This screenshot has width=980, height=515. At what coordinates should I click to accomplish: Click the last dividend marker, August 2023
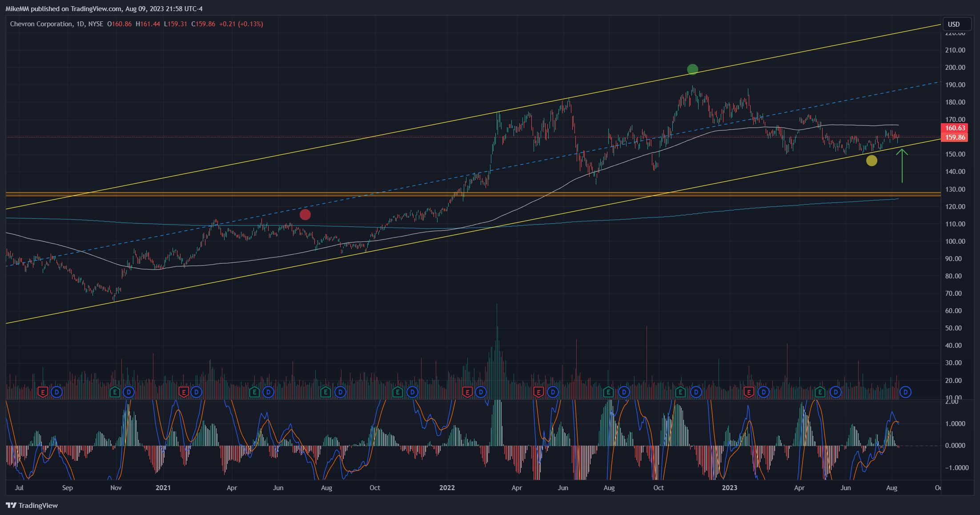[x=905, y=392]
